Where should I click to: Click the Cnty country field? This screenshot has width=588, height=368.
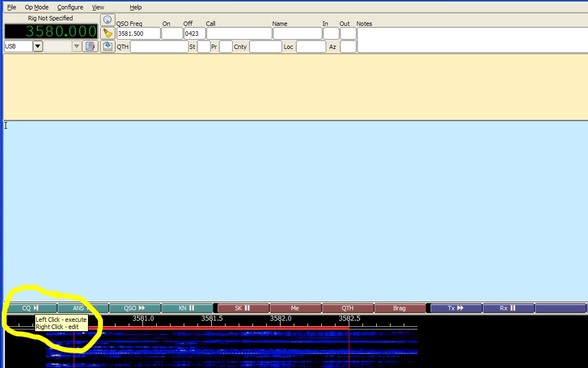(266, 47)
